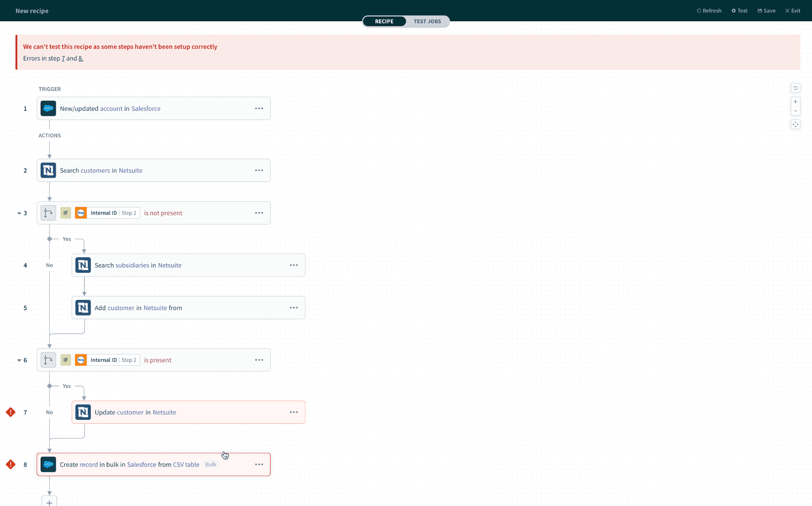Click zoom out minus button on canvas
Screen dimensions: 812x506
[795, 111]
